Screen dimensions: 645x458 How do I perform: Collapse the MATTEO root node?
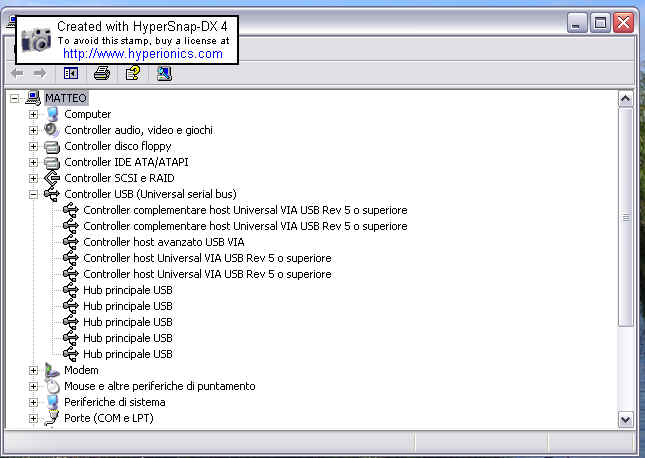point(14,99)
